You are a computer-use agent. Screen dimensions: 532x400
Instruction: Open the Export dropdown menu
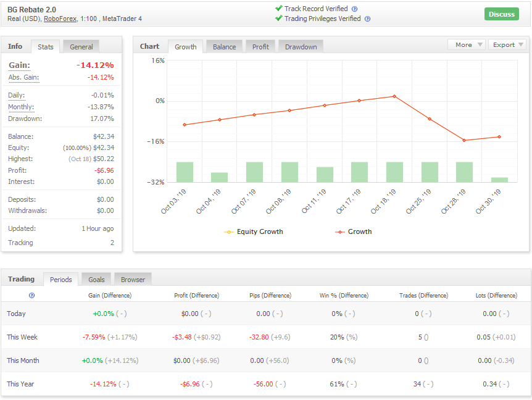click(x=507, y=45)
